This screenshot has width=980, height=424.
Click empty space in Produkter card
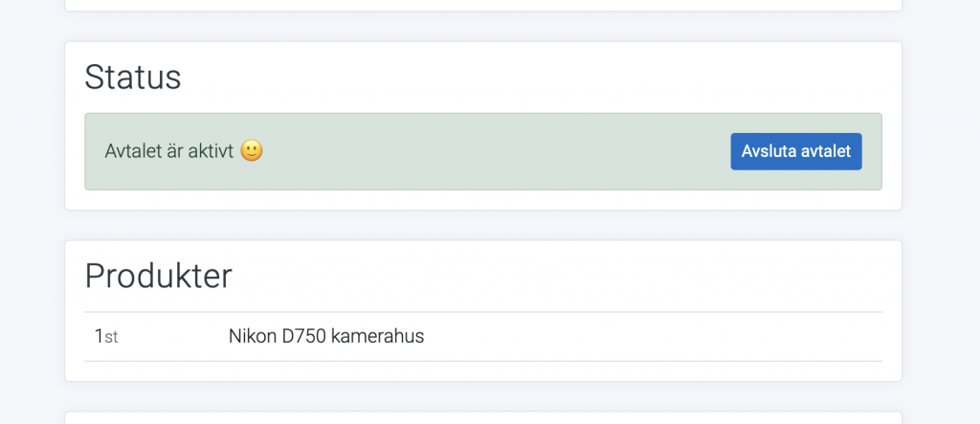pyautogui.click(x=563, y=275)
